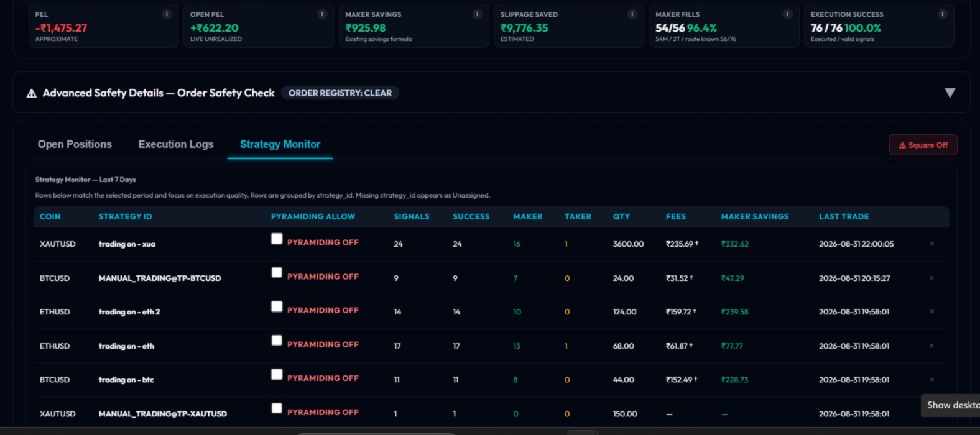Click the PYRAMIDING ALLOW column header
Viewport: 980px width, 435px height.
point(313,216)
